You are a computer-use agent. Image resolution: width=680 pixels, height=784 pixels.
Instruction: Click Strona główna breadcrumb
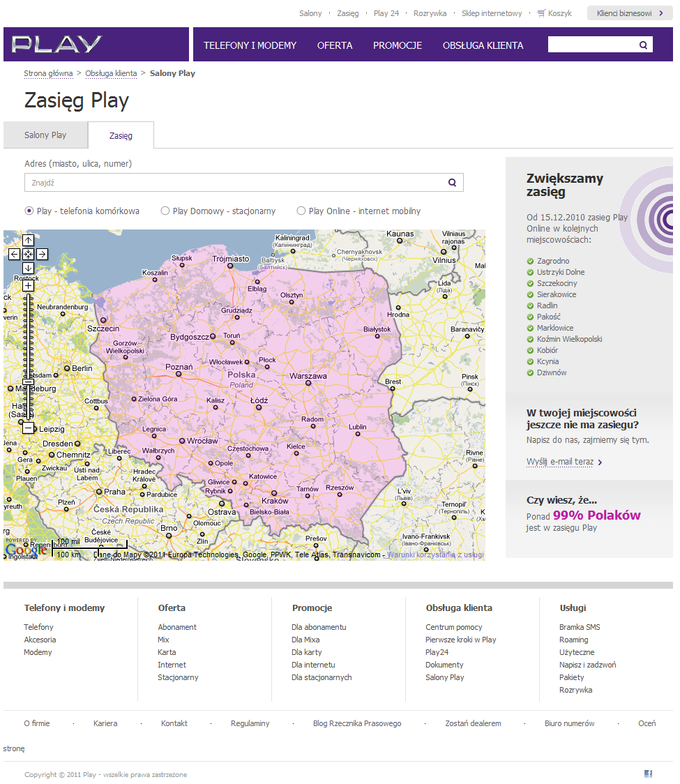coord(49,73)
